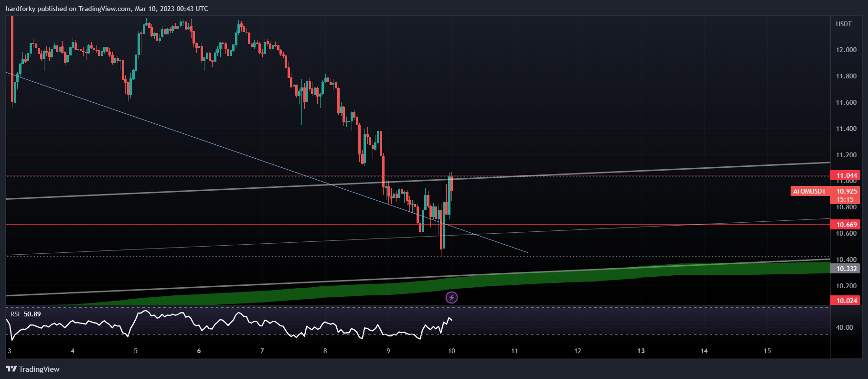Click the 15:15 candle countdown timer
Screen dimensions: 868x379
[x=845, y=199]
